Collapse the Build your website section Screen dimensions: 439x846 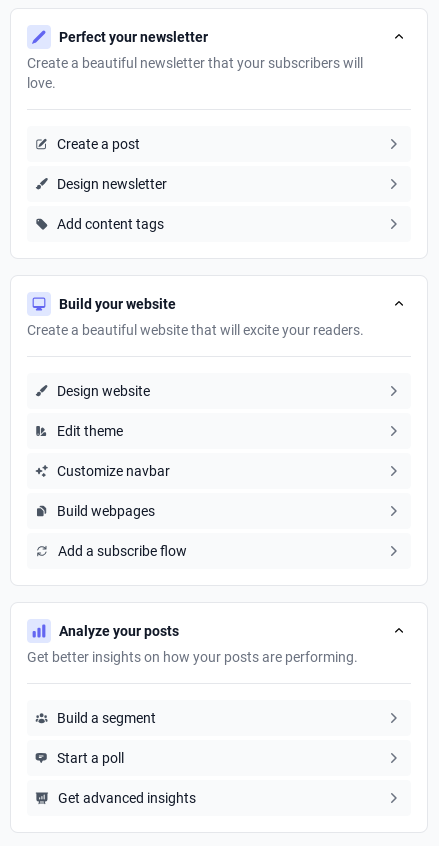[399, 304]
